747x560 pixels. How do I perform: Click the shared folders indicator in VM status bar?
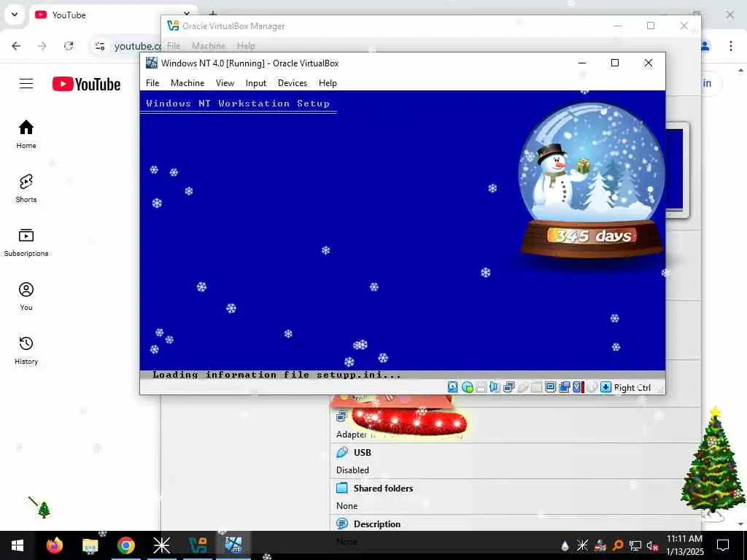536,387
